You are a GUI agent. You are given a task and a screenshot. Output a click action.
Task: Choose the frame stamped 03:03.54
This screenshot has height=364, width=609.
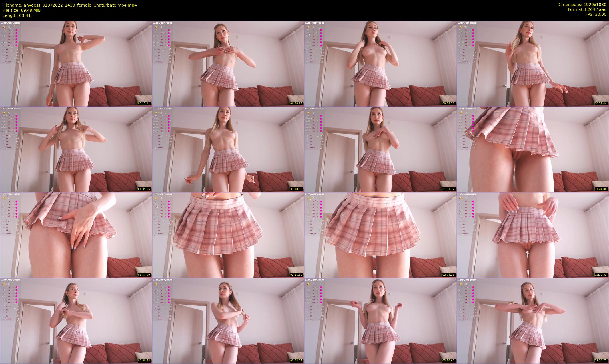[x=228, y=321]
